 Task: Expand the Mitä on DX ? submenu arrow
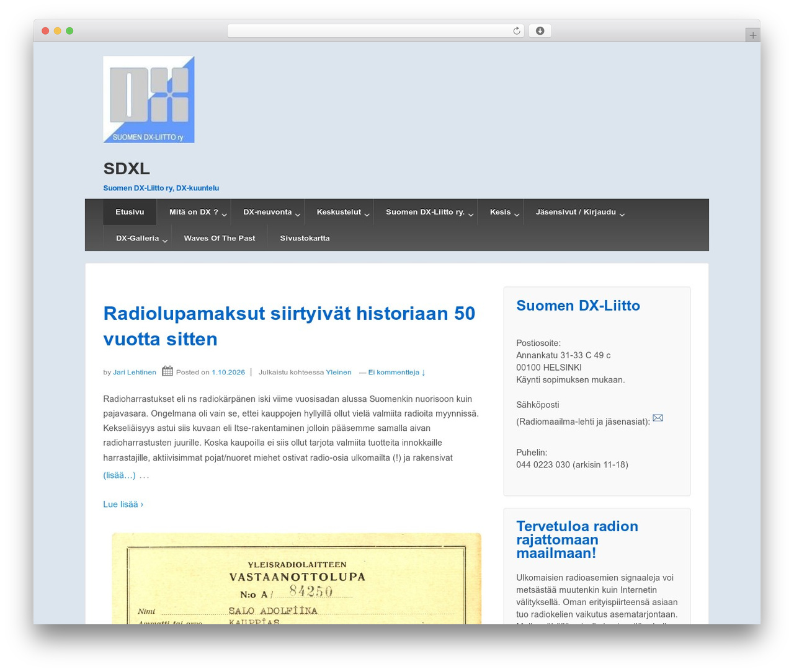[225, 214]
